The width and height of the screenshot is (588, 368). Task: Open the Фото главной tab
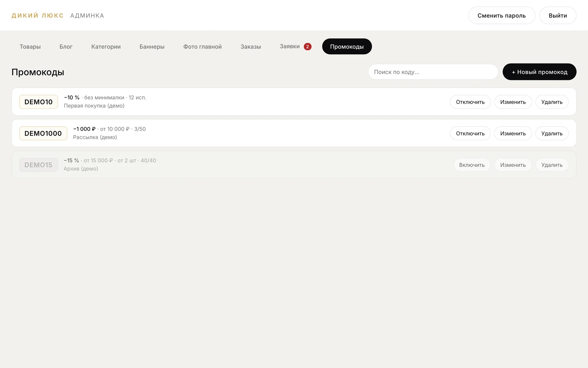[202, 47]
